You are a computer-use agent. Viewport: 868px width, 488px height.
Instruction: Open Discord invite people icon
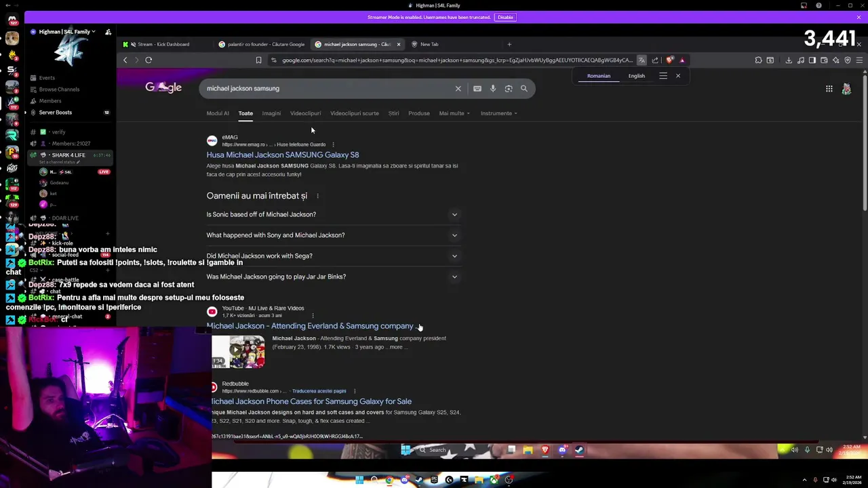click(x=108, y=32)
